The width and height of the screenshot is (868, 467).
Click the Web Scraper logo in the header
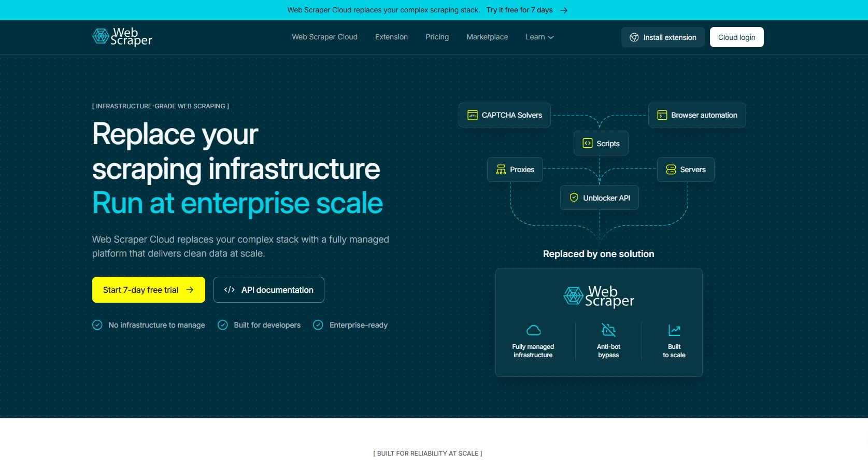pos(122,37)
